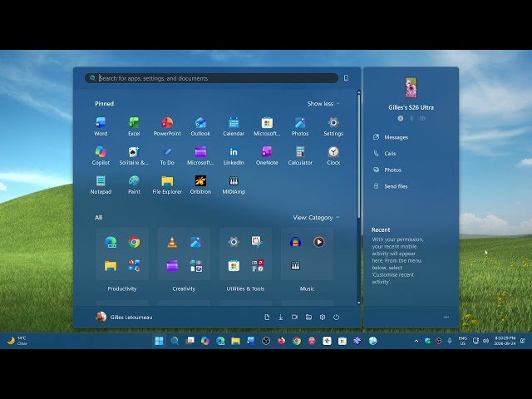Viewport: 532px width, 399px height.
Task: Open File Explorer shortcut in Start footer
Action: (x=308, y=317)
